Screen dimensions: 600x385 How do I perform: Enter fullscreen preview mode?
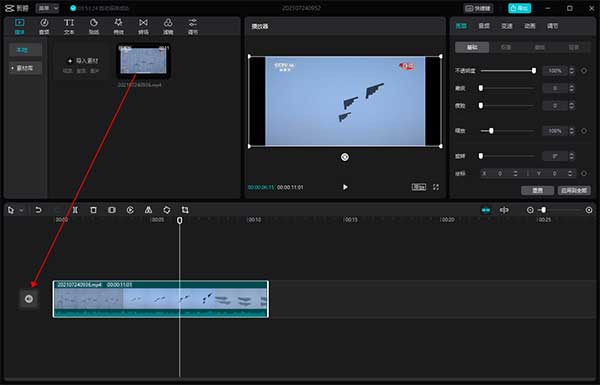[x=436, y=187]
